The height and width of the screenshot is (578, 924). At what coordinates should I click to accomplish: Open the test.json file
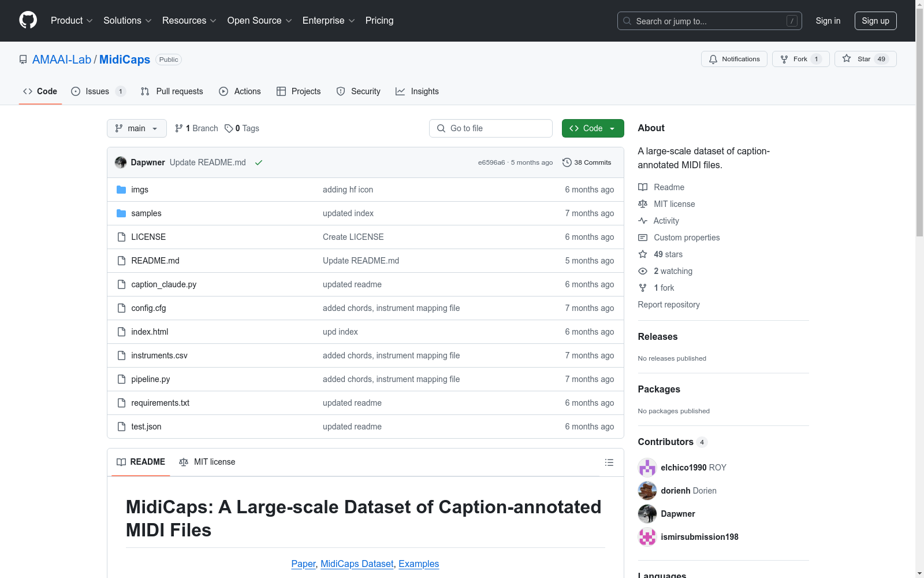coord(146,427)
